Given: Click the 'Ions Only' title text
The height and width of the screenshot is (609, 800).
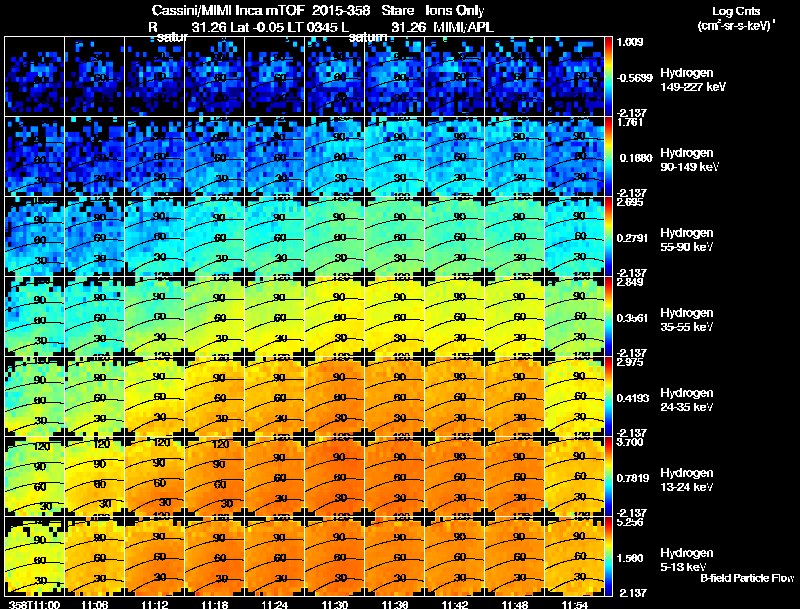Looking at the screenshot, I should click(455, 10).
